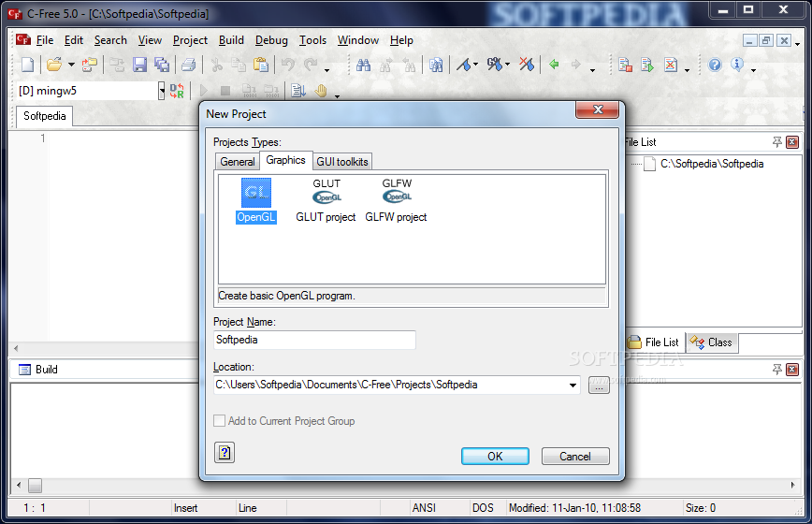Screen dimensions: 812x524
Task: Click Cancel in New Project dialog
Action: [x=575, y=457]
